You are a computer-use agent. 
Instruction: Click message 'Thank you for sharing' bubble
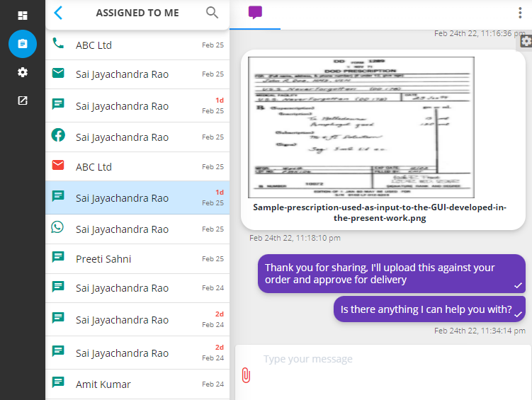[392, 273]
